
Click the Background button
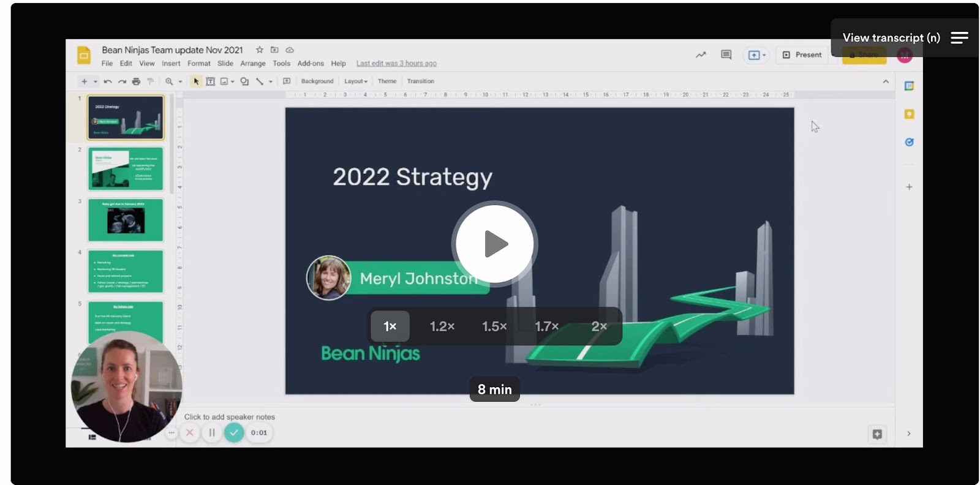click(x=317, y=81)
